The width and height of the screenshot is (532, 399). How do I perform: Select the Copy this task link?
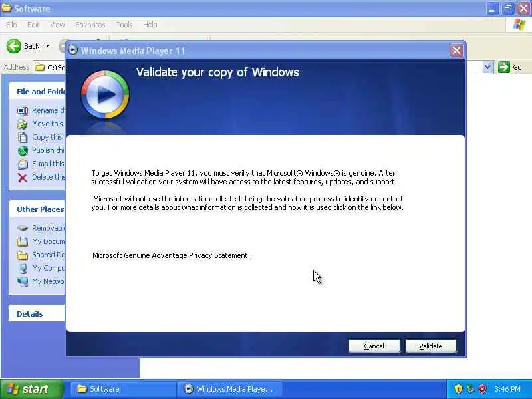[x=48, y=137]
